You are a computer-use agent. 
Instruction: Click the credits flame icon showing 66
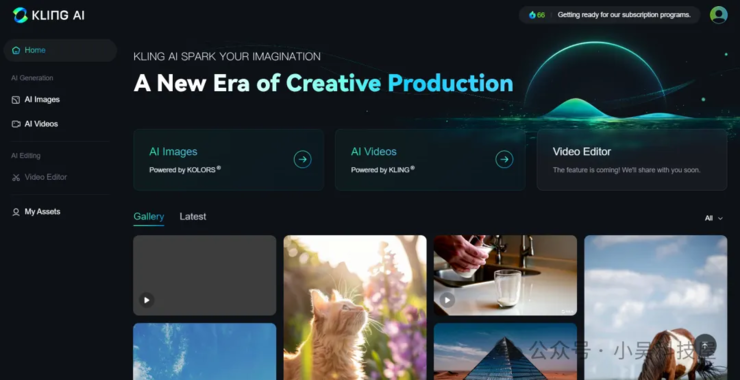click(532, 15)
